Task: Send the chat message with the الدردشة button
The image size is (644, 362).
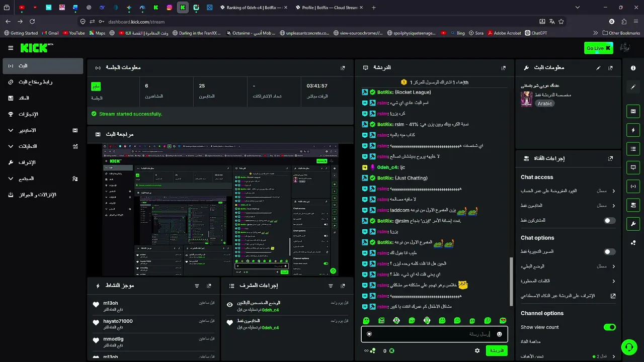Action: tap(497, 350)
